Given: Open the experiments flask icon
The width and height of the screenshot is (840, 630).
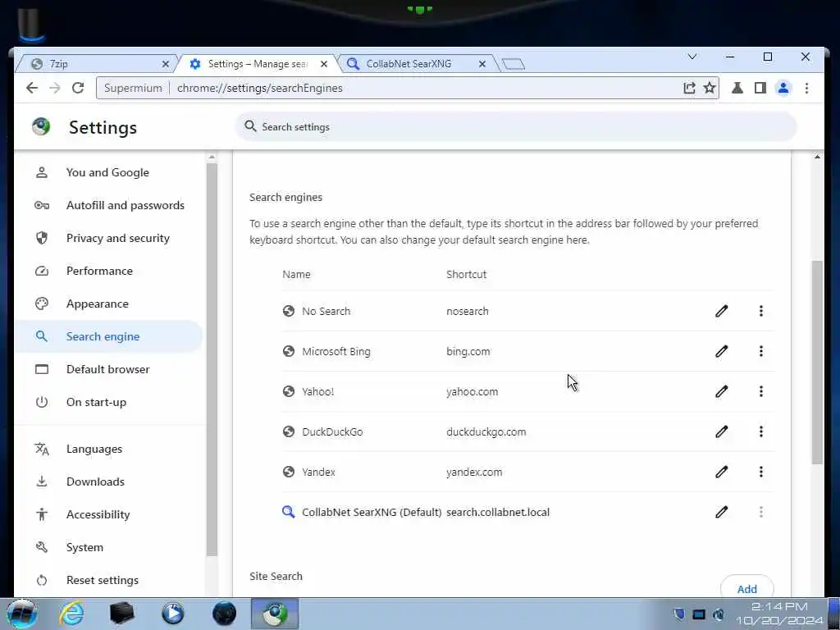Looking at the screenshot, I should (x=737, y=88).
